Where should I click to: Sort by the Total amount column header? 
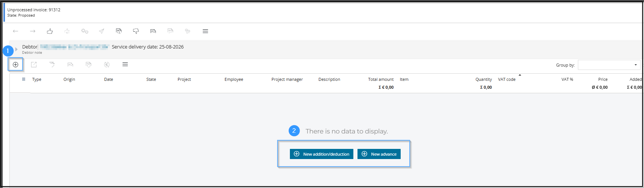(x=381, y=79)
